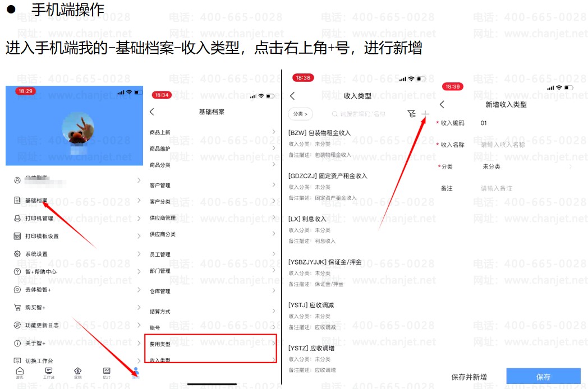
Task: Open the 客户管理 entry
Action: pos(213,185)
